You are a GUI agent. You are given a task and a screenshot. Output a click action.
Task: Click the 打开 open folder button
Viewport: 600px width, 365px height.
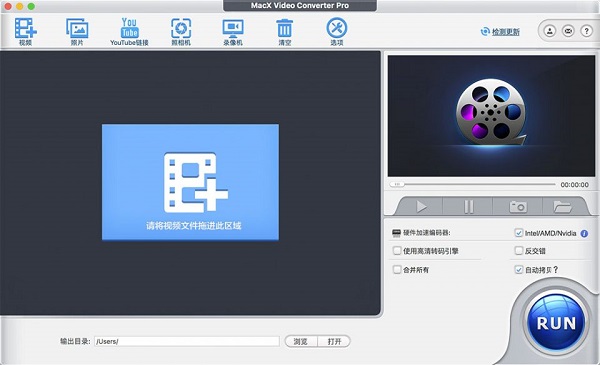pyautogui.click(x=334, y=341)
